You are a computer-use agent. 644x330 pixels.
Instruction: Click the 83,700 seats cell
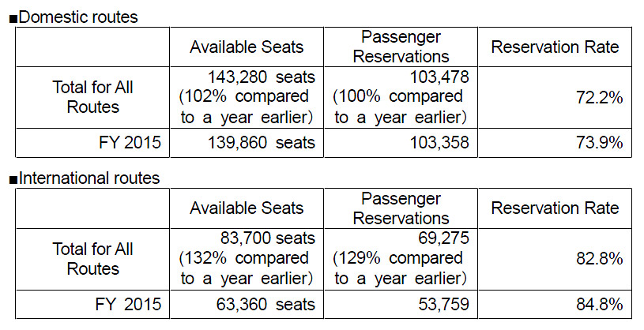click(x=247, y=258)
